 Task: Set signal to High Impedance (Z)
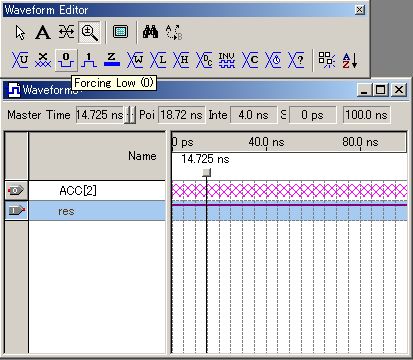[x=112, y=60]
